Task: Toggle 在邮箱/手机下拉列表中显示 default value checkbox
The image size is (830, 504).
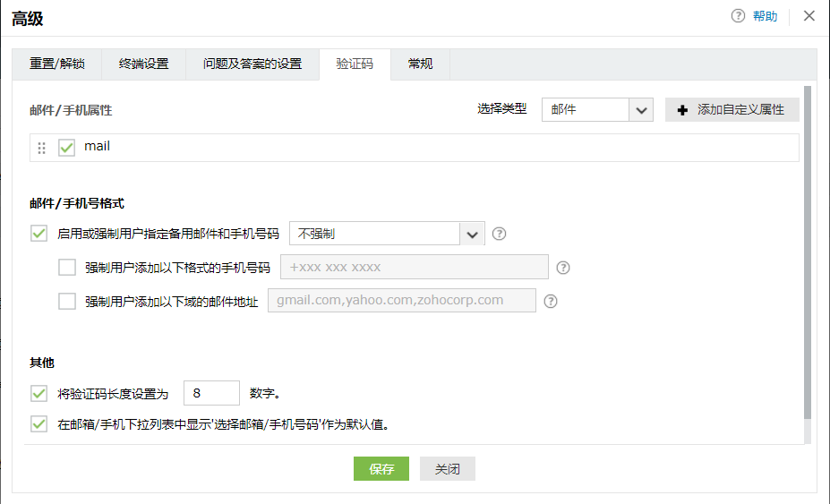Action: click(39, 424)
